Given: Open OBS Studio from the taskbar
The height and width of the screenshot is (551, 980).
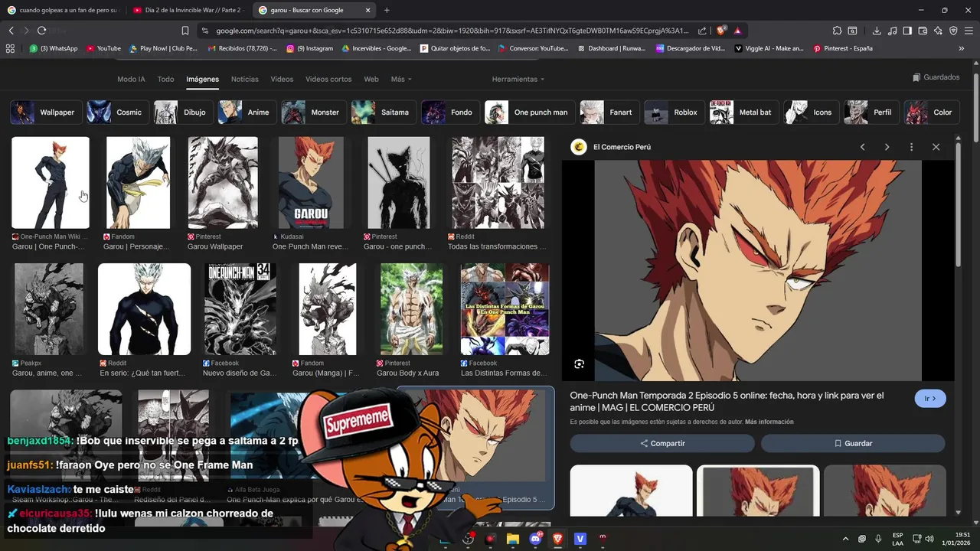Looking at the screenshot, I should click(468, 539).
